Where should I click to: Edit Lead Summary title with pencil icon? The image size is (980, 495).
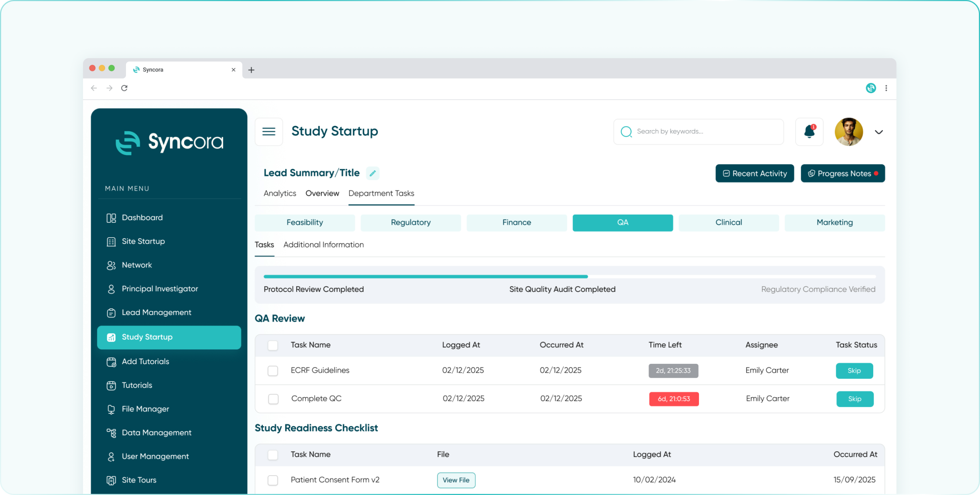(x=372, y=173)
